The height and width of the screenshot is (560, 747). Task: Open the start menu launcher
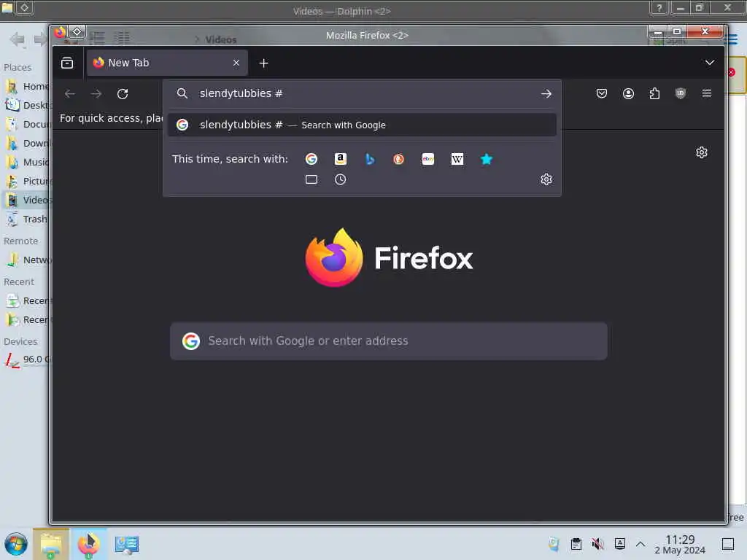[x=16, y=544]
